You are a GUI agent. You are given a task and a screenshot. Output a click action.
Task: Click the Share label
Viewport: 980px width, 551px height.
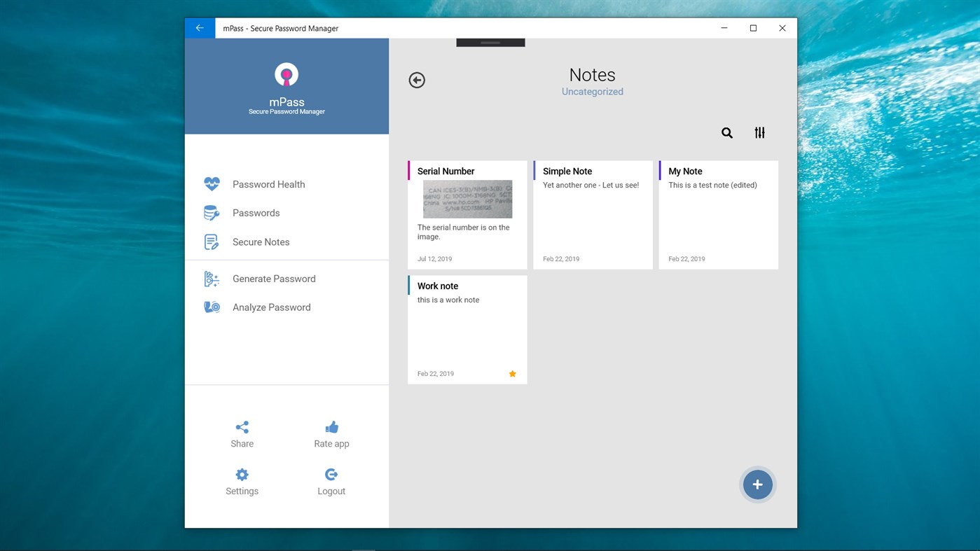(x=242, y=444)
